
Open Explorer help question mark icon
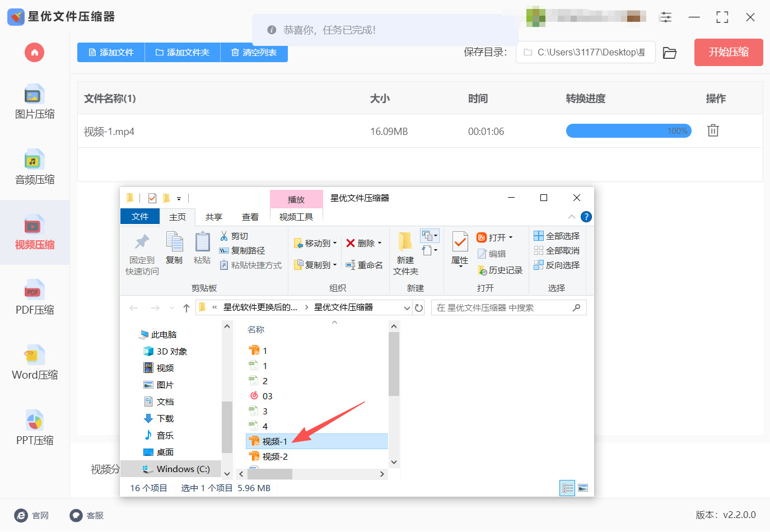(586, 217)
